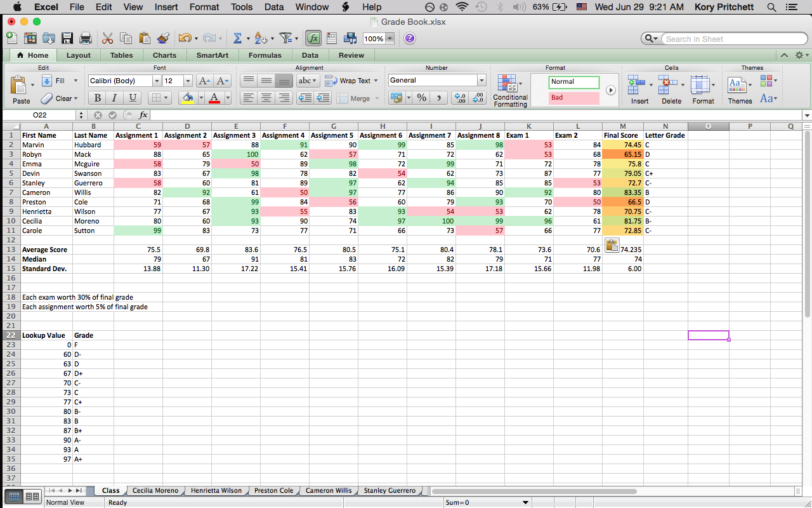Click the yellow fill color swatch
Viewport: 812px width, 508px height.
[x=188, y=98]
